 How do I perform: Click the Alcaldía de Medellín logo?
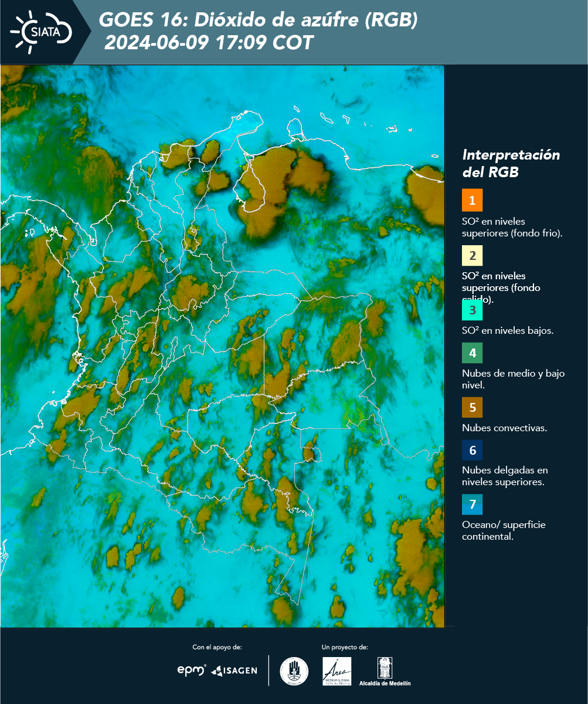[385, 671]
